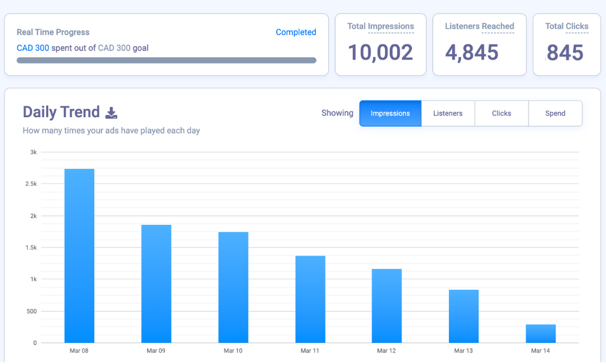Image resolution: width=606 pixels, height=364 pixels.
Task: Click the Mar 12 chart bar
Action: point(387,306)
